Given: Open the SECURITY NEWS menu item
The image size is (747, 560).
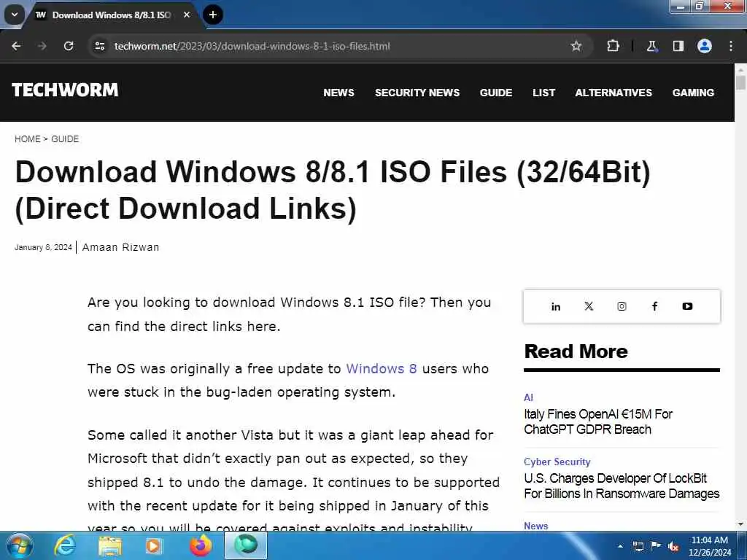Looking at the screenshot, I should tap(417, 93).
